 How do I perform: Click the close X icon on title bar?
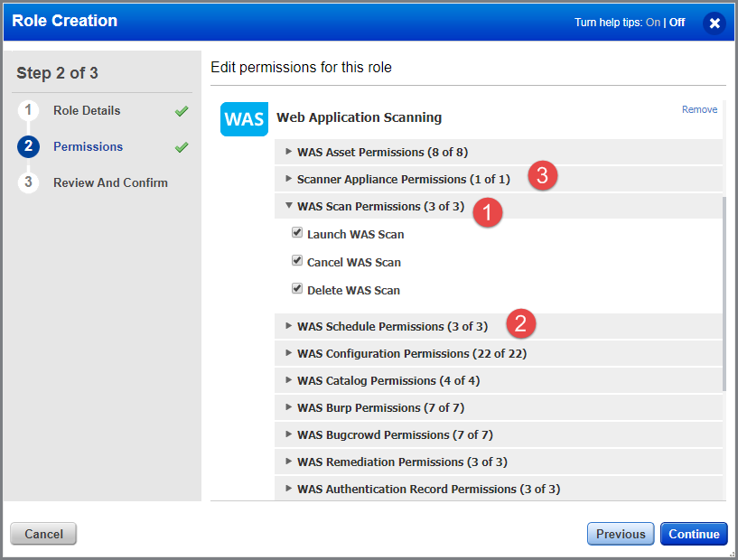pyautogui.click(x=715, y=23)
